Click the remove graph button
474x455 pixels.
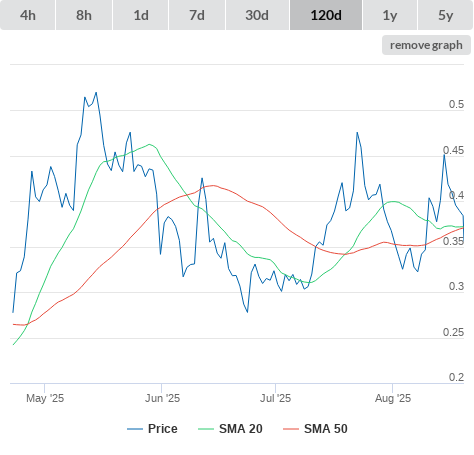[426, 45]
